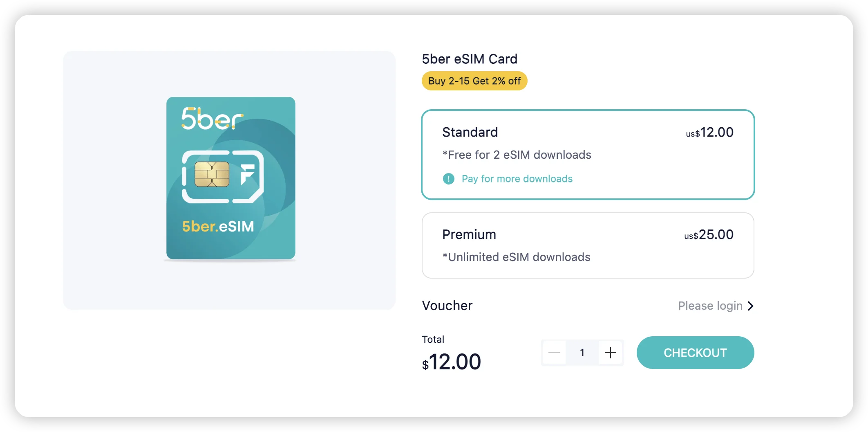Click the yellow 5ber.eSIM text on card

coord(218,226)
